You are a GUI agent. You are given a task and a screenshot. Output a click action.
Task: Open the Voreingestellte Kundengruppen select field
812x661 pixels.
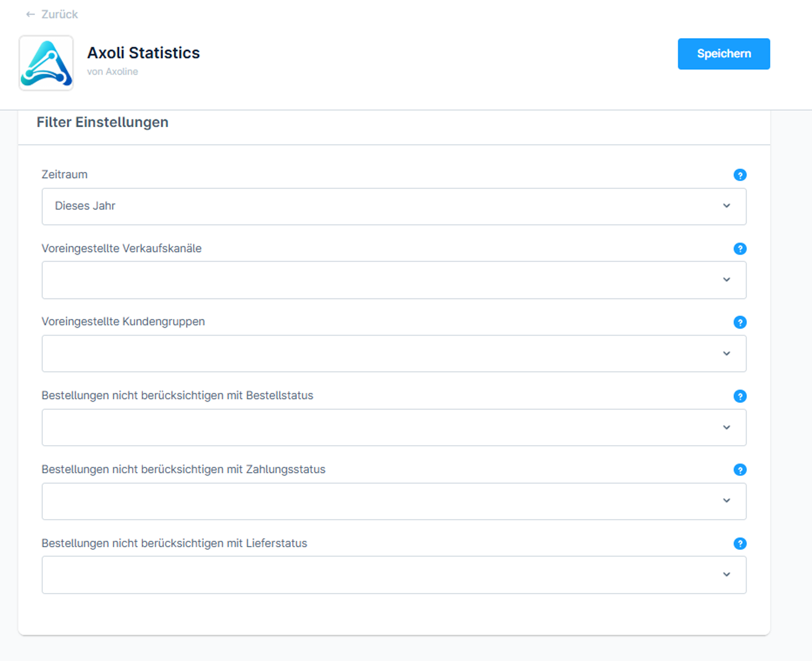[394, 354]
